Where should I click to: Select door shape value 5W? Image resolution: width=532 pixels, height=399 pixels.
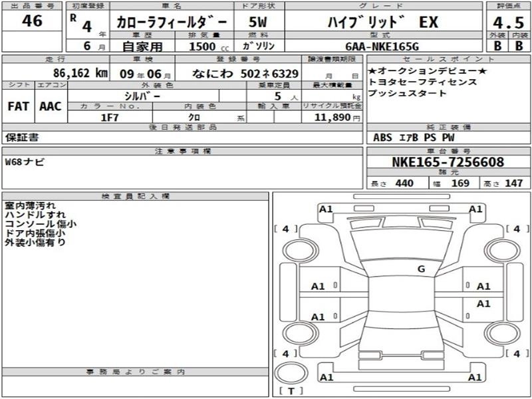[x=257, y=23]
